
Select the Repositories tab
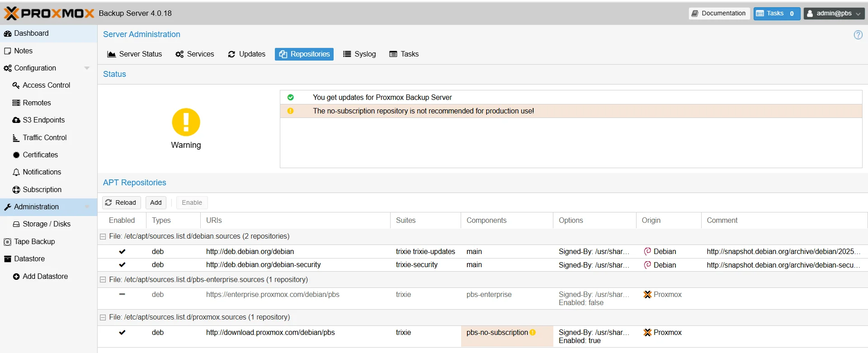tap(304, 54)
